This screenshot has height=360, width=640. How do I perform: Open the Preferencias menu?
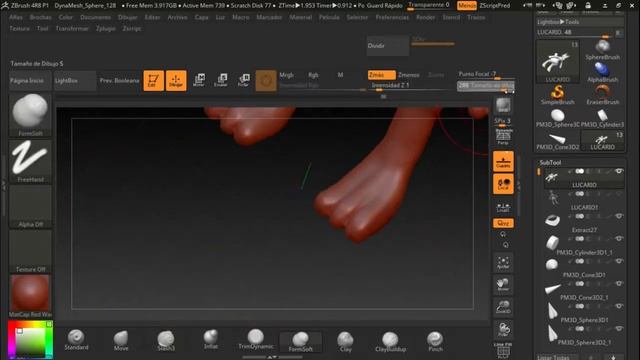pyautogui.click(x=392, y=17)
